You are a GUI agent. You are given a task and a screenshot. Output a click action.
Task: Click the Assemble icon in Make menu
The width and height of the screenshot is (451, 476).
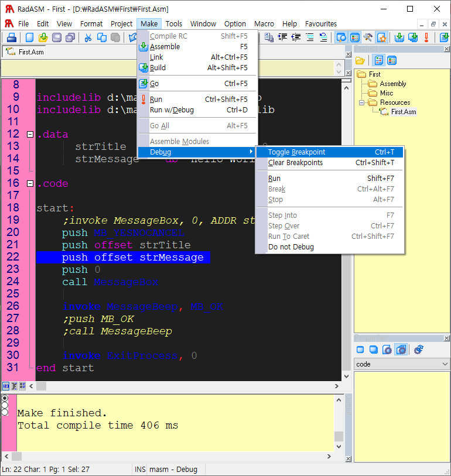(143, 47)
